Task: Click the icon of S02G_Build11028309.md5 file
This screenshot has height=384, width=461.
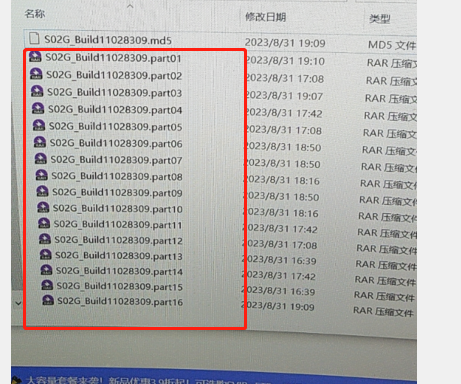Action: [x=34, y=38]
